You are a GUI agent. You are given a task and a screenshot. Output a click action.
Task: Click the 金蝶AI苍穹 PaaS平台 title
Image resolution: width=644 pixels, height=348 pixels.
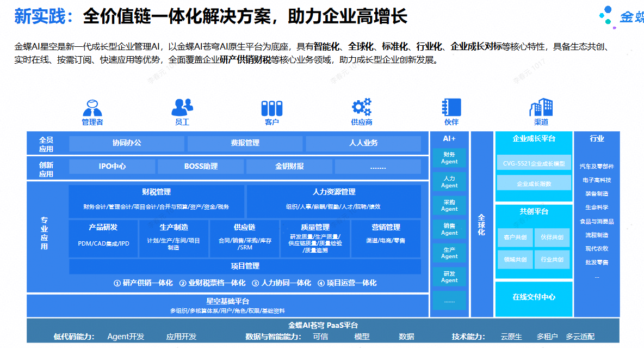[x=323, y=325]
